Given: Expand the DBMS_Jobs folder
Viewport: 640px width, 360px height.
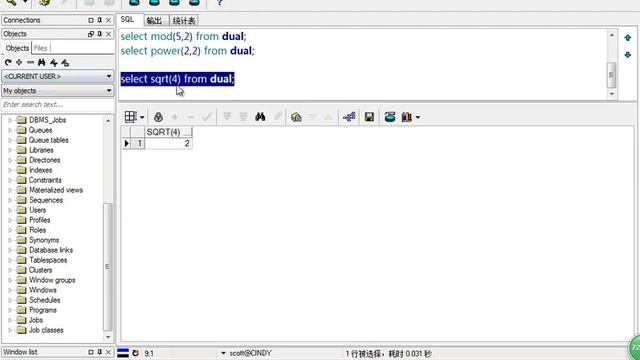Looking at the screenshot, I should pyautogui.click(x=10, y=120).
